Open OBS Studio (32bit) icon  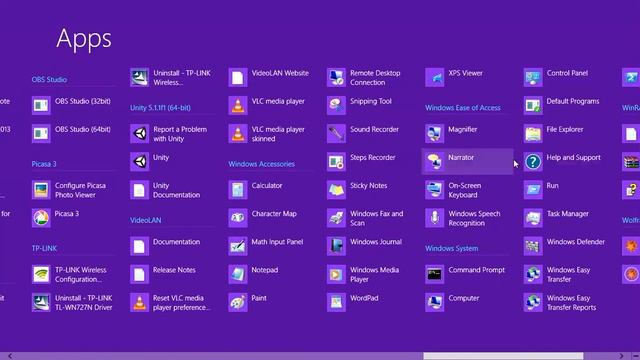pos(41,105)
